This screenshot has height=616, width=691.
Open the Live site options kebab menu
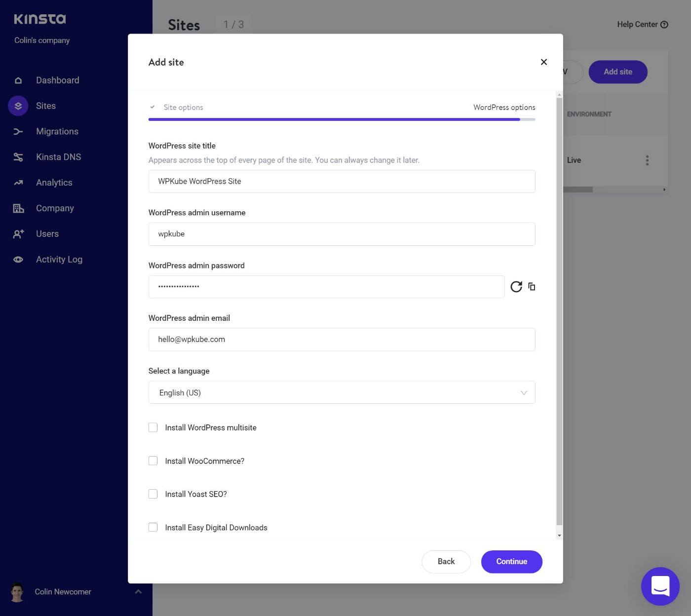tap(647, 160)
